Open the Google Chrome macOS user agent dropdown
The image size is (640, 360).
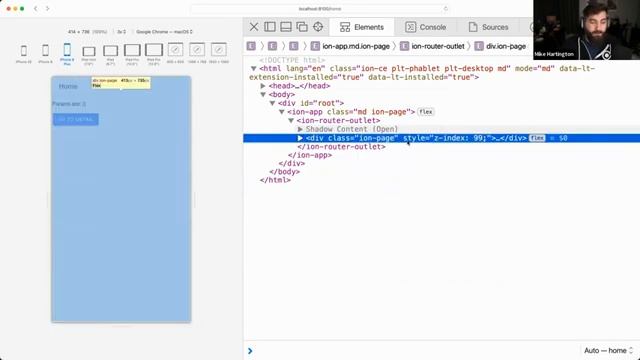click(x=164, y=31)
